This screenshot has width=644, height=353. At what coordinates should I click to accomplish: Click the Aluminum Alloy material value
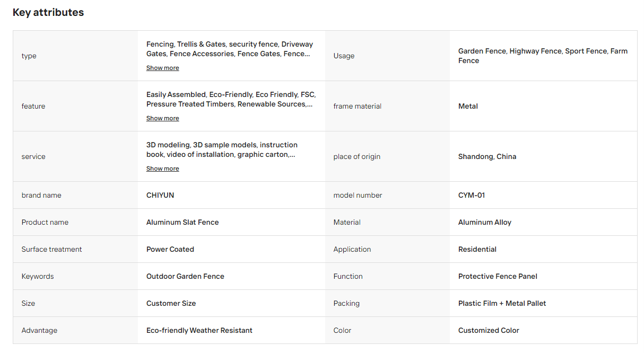click(x=485, y=222)
